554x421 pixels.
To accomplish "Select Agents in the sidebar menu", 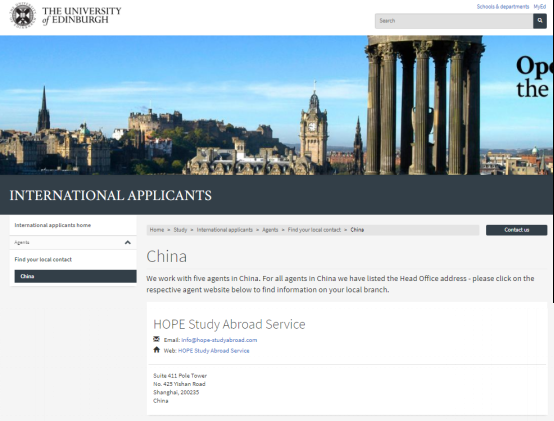I will pos(22,242).
